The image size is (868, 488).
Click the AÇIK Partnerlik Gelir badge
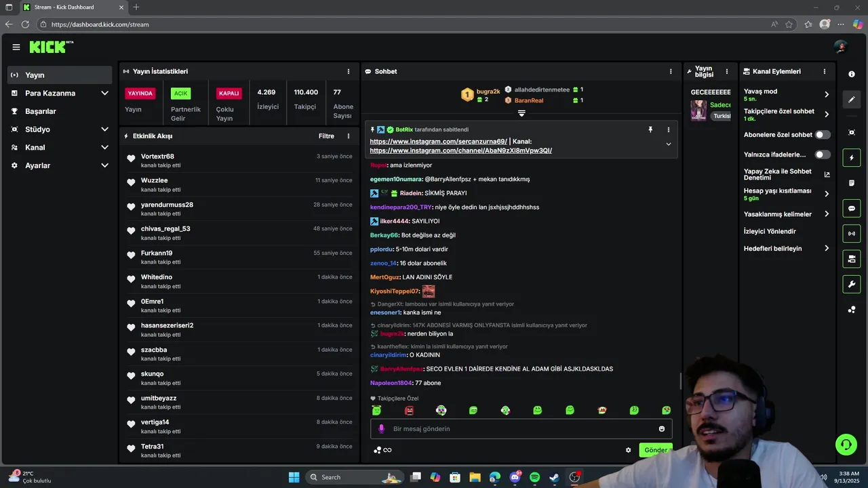(180, 94)
